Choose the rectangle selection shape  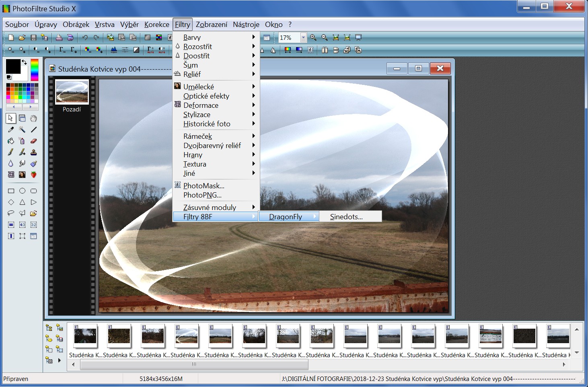[11, 191]
